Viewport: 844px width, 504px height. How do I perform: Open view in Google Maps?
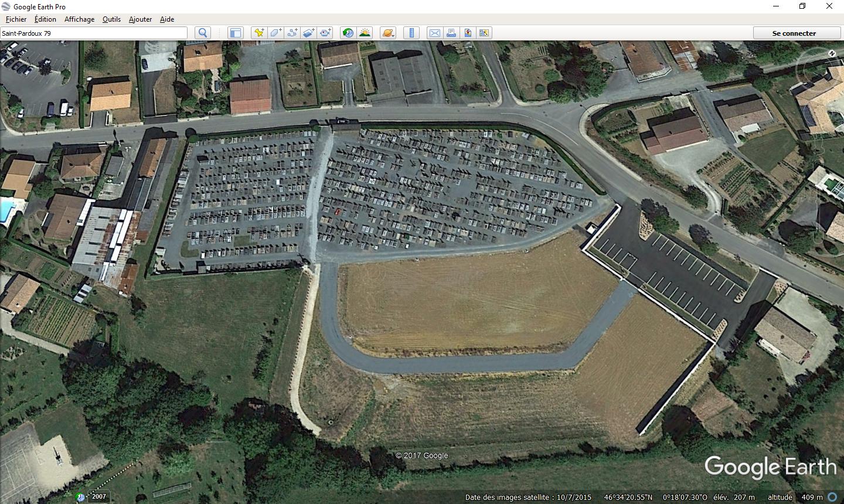tap(468, 33)
